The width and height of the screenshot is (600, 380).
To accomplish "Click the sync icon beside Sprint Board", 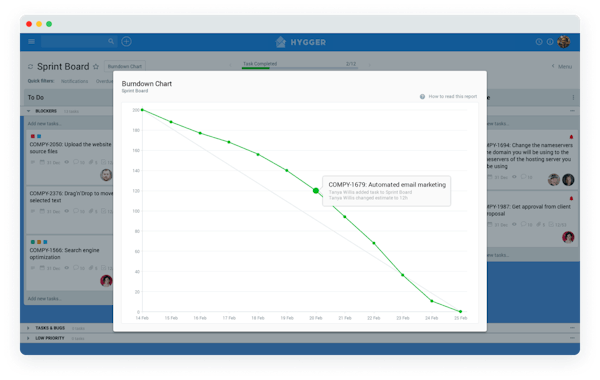I will [x=31, y=67].
